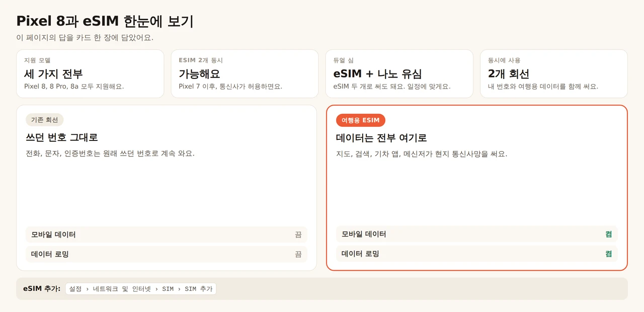This screenshot has width=644, height=312.
Task: Click '데이터 로밍' in the 기존 회선 card
Action: pos(50,254)
